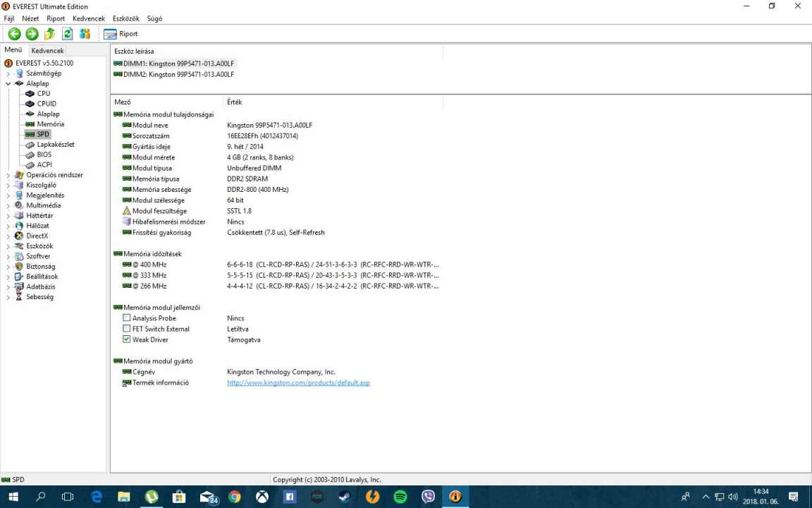Open the BIOS tree entry
The height and width of the screenshot is (508, 812).
(x=44, y=155)
